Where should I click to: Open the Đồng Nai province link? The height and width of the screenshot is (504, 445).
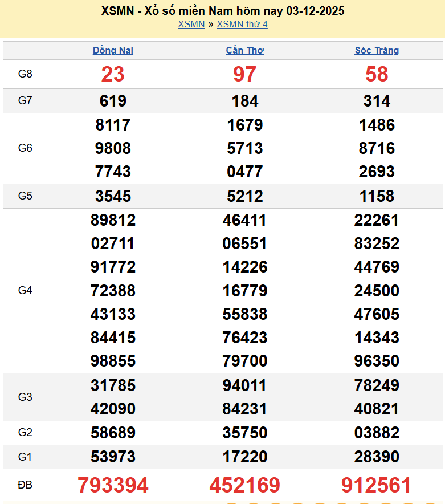click(x=113, y=50)
